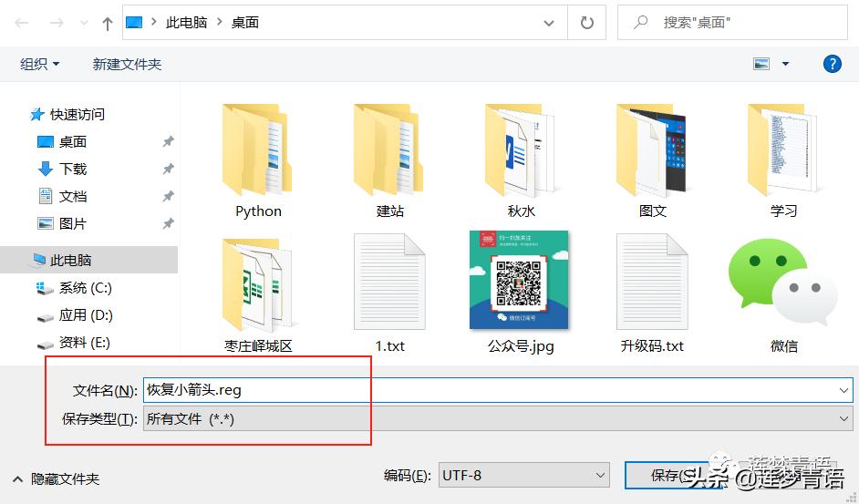Select 此电脑 in the sidebar
Viewport: 859px width, 504px height.
tap(88, 260)
